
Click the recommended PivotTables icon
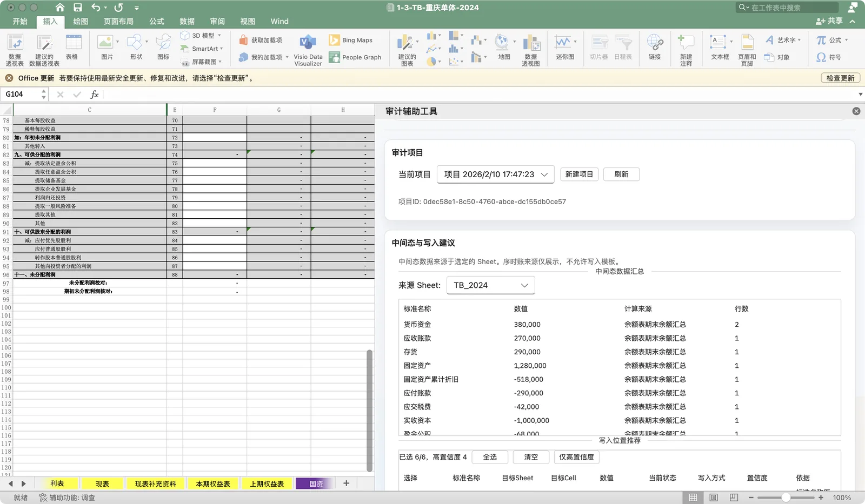pyautogui.click(x=44, y=49)
